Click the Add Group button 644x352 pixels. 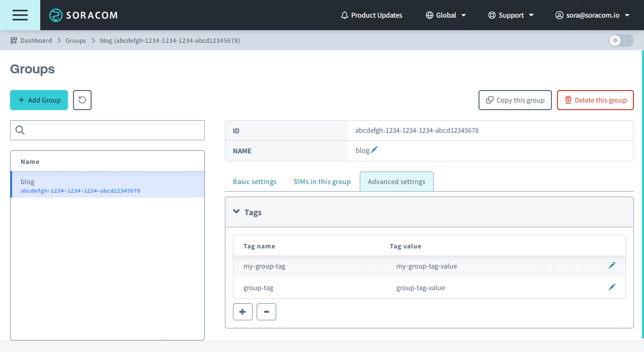coord(39,100)
